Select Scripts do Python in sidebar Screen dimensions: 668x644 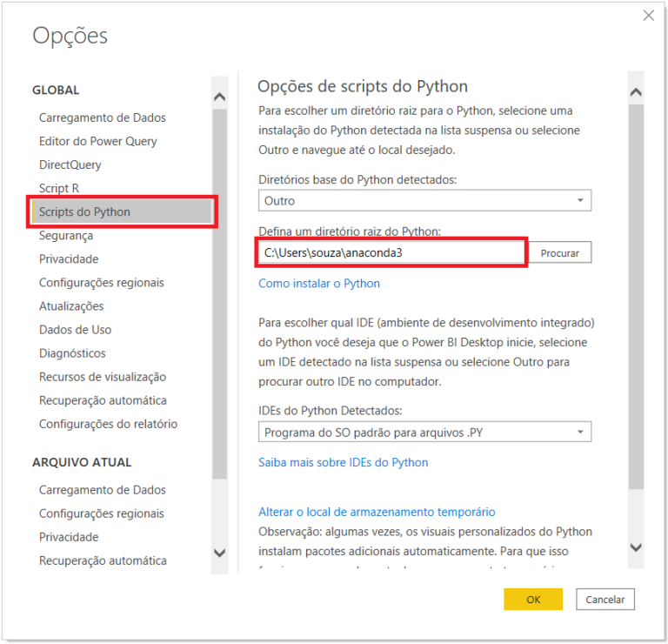click(x=123, y=211)
